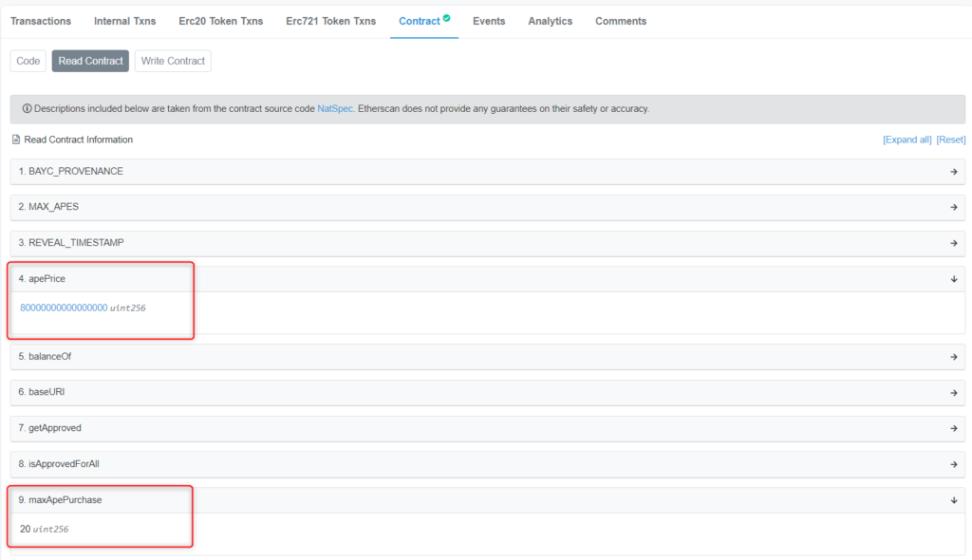The image size is (972, 560).
Task: Expand the MAX_APES row arrow
Action: pyautogui.click(x=953, y=207)
